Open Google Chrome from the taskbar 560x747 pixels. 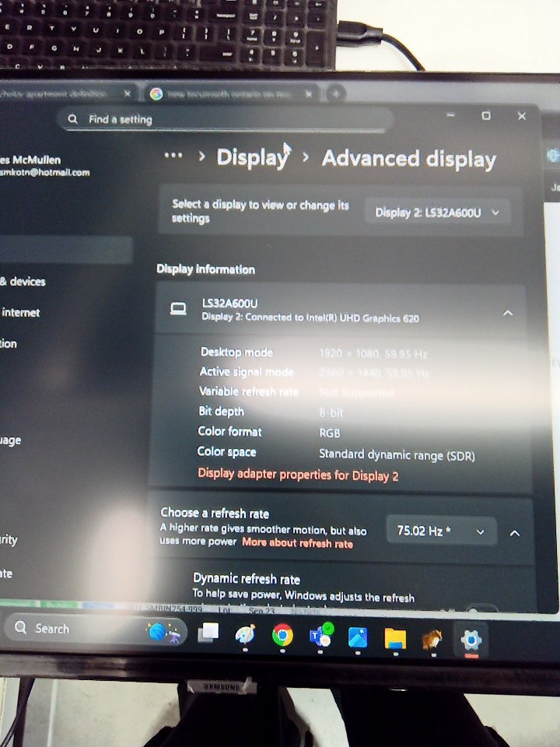[x=282, y=635]
